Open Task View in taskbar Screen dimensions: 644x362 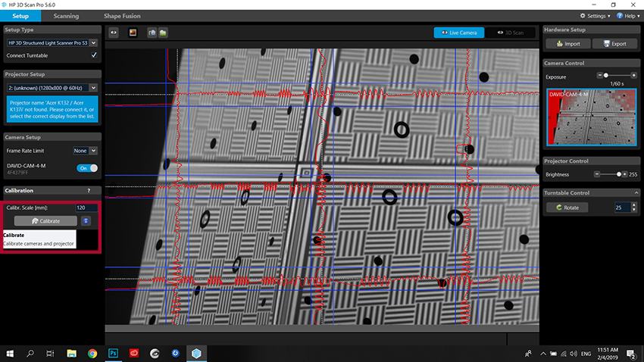point(50,354)
